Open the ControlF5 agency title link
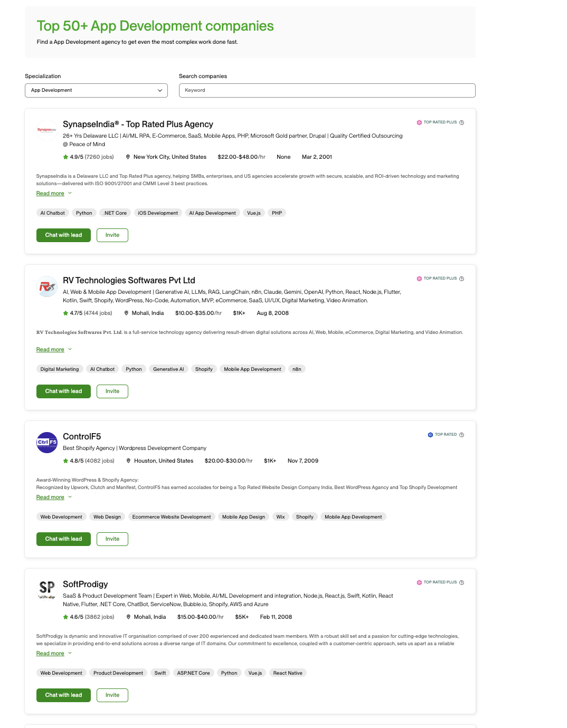This screenshot has width=567, height=728. [x=82, y=437]
